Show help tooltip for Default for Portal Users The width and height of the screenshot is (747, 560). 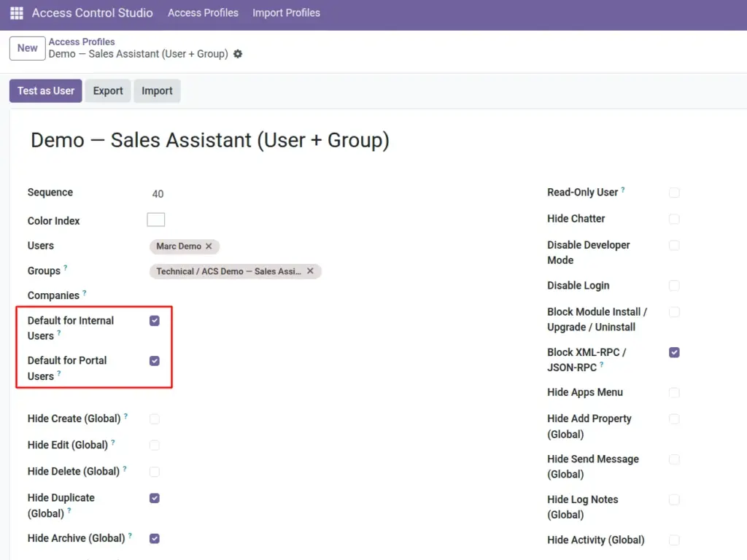59,373
